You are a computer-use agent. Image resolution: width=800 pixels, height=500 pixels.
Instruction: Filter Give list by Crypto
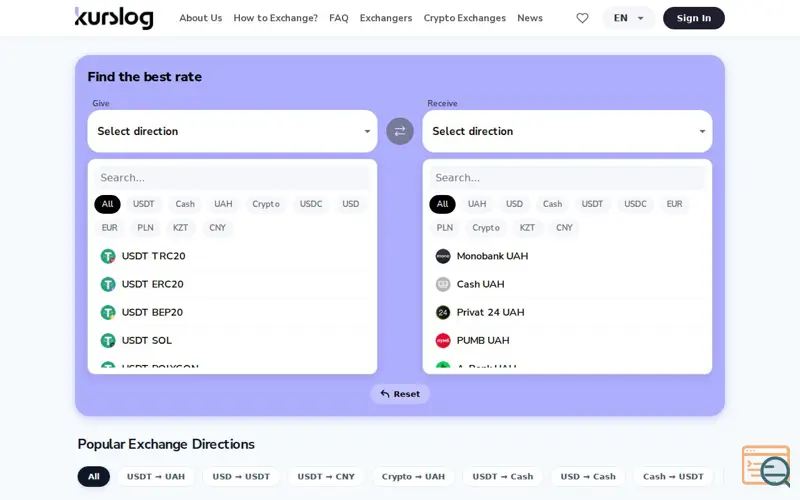coord(266,204)
